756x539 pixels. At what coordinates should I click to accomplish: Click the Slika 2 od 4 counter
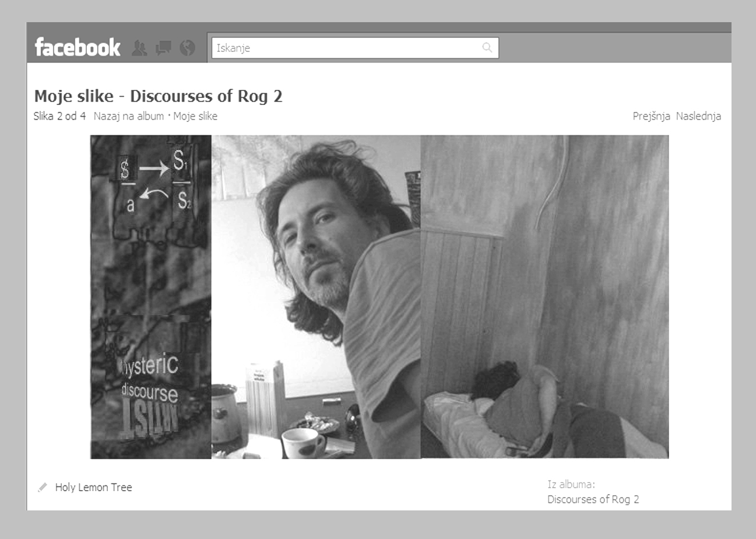59,116
